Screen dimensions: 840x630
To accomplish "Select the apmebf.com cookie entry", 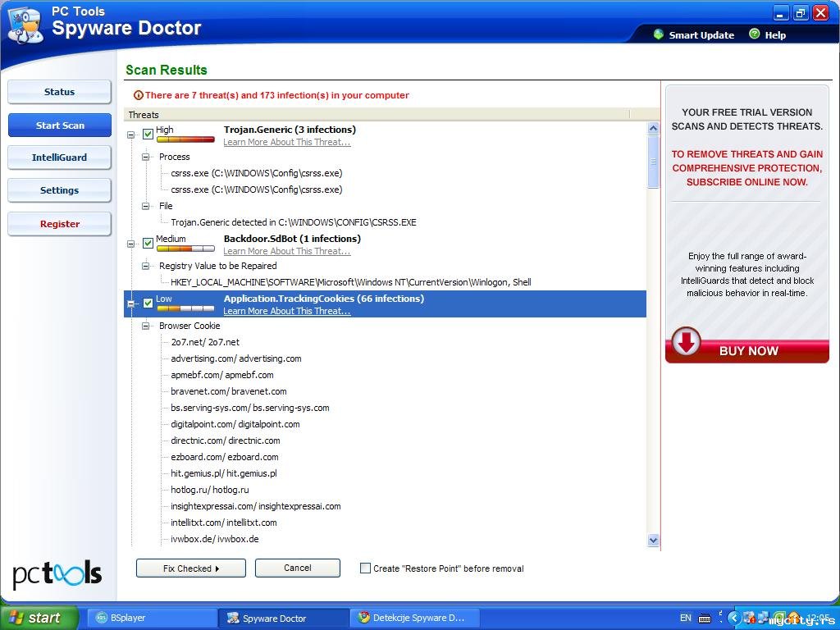I will 222,375.
